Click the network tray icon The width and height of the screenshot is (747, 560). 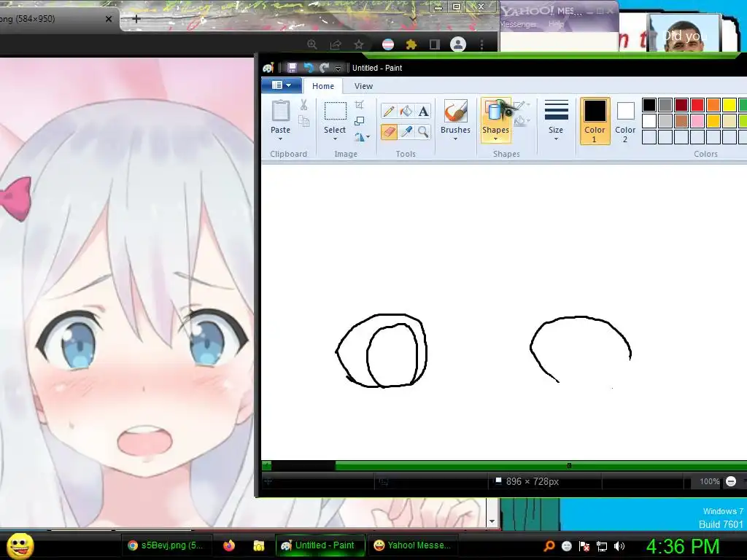(x=602, y=546)
